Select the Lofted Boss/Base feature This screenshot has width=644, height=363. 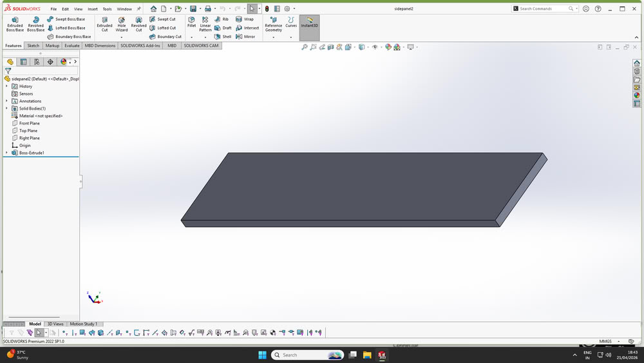point(66,28)
